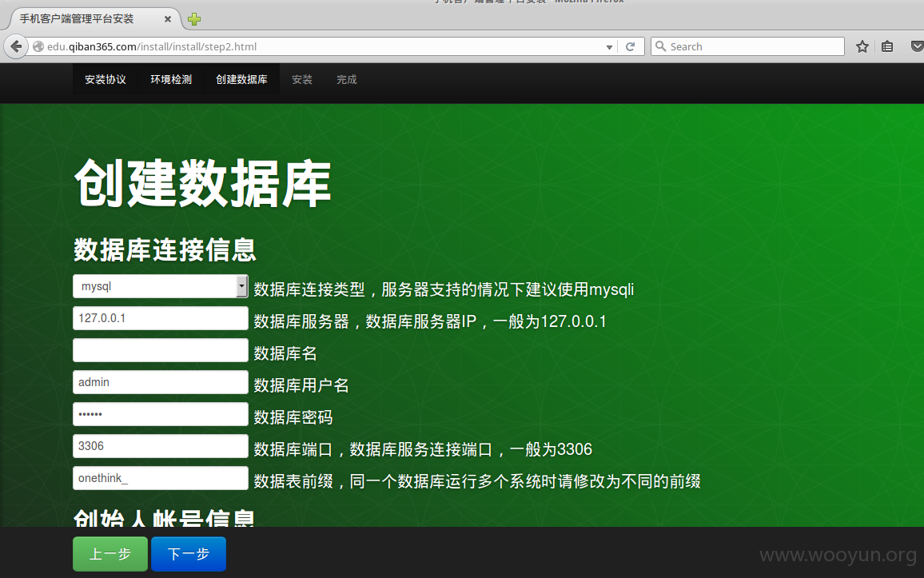Reload the page with the refresh icon
Image resolution: width=924 pixels, height=578 pixels.
click(630, 46)
